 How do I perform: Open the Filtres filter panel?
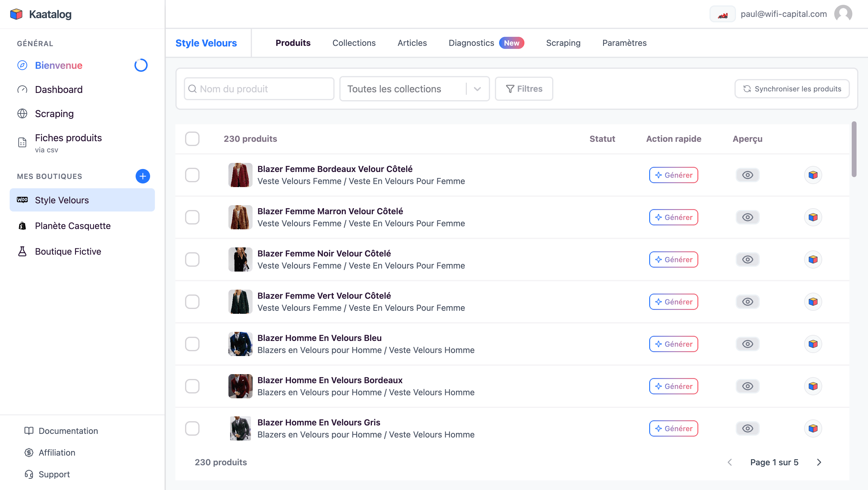[x=524, y=89]
